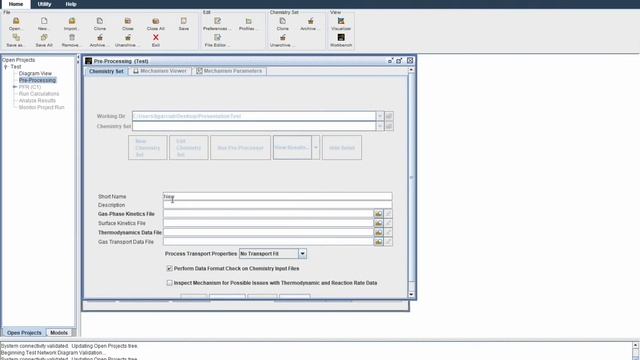Expand the Working Dir dropdown arrow
This screenshot has width=640, height=360.
tap(380, 116)
